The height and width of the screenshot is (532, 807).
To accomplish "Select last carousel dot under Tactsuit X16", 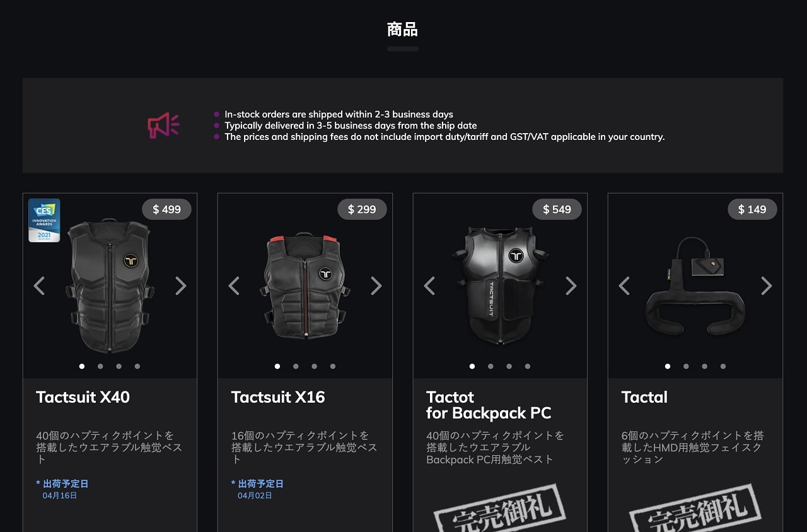I will click(333, 366).
